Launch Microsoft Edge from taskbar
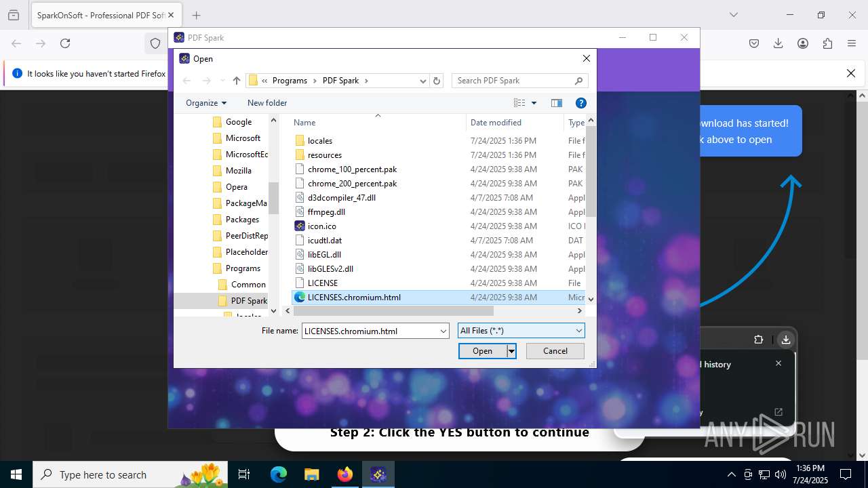 [x=279, y=474]
